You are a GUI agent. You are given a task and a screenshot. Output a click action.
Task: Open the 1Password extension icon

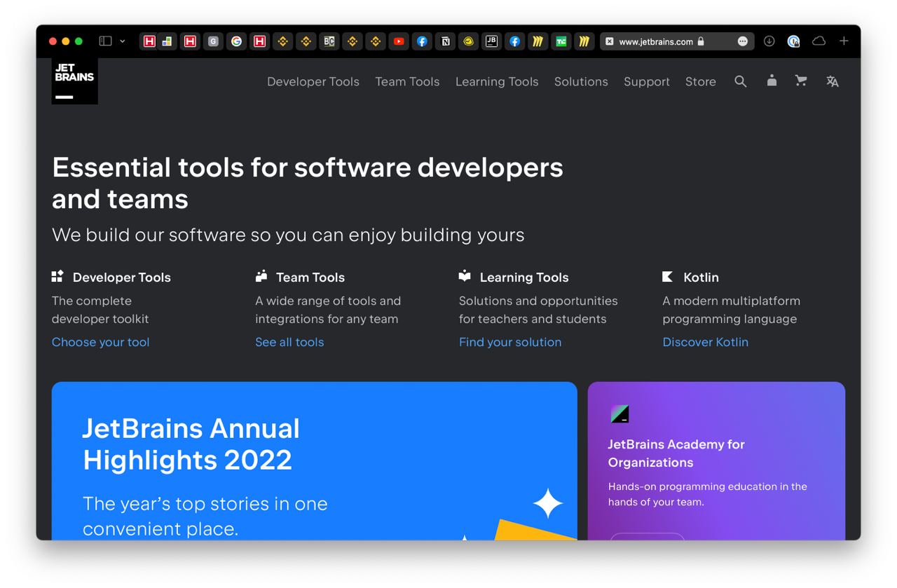[793, 41]
